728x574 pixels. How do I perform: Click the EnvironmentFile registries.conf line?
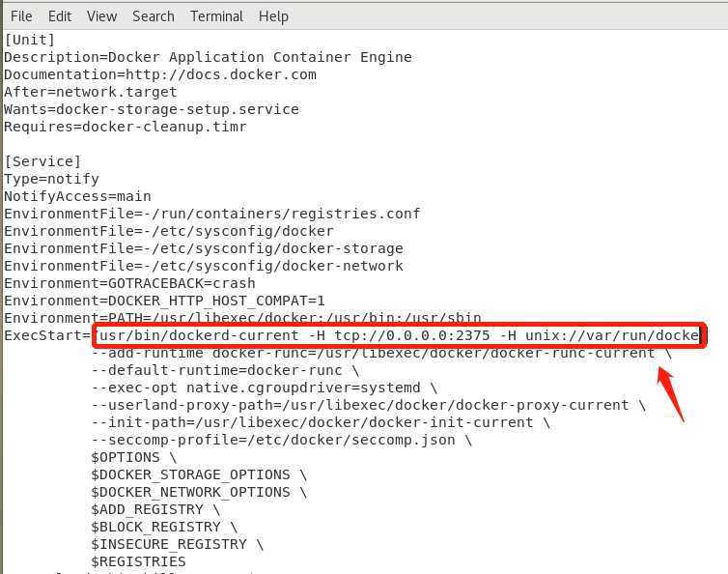pos(212,214)
